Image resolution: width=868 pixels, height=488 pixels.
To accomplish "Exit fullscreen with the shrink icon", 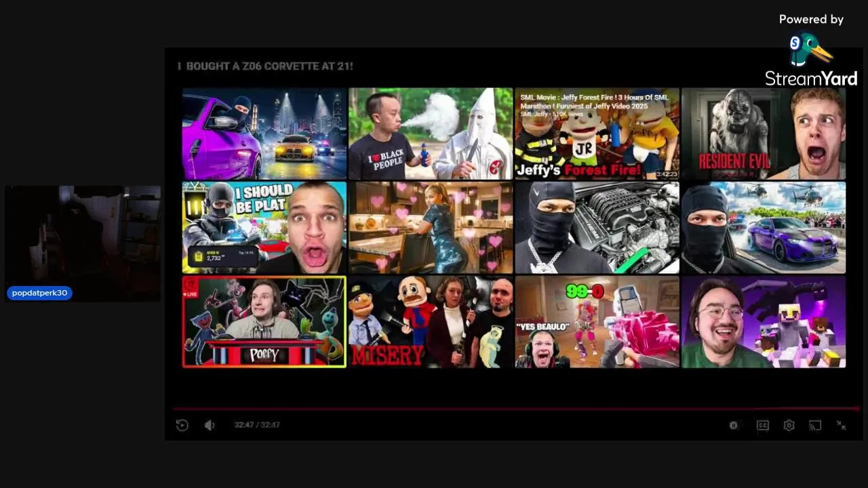I will pos(841,425).
